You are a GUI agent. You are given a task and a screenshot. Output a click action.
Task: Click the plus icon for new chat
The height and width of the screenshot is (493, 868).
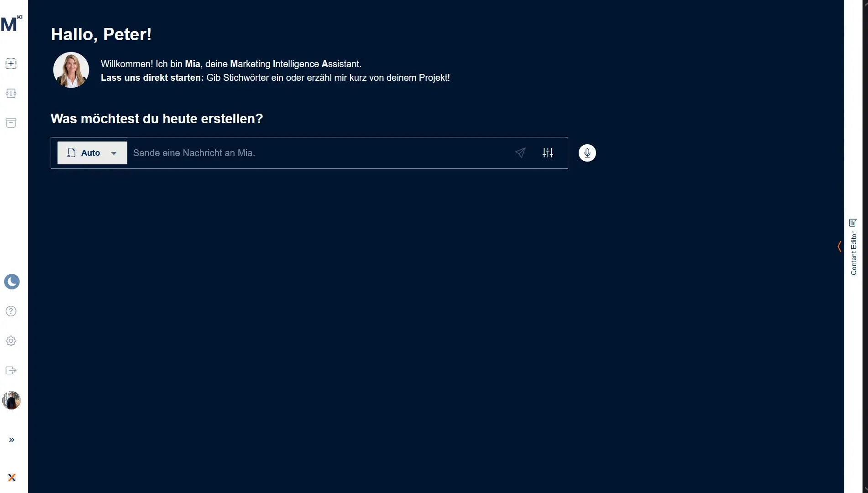click(x=11, y=64)
